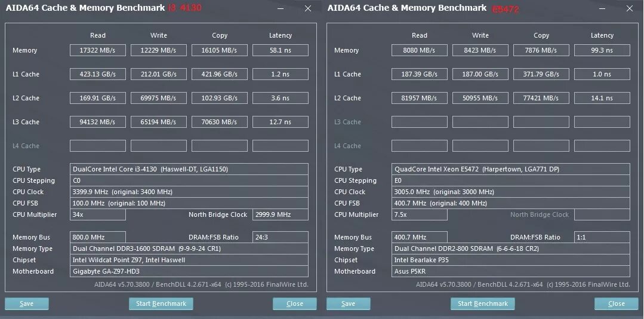Click CPU Stepping field E0

(510, 180)
